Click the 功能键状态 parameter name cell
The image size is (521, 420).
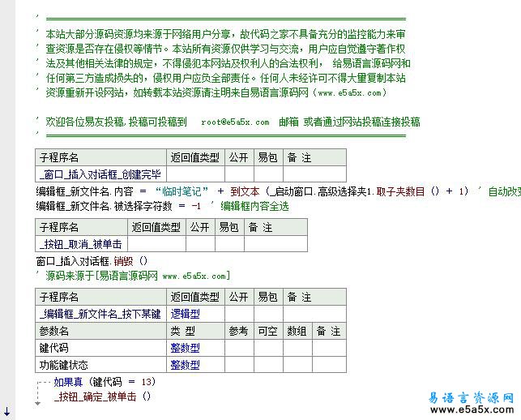pyautogui.click(x=62, y=366)
